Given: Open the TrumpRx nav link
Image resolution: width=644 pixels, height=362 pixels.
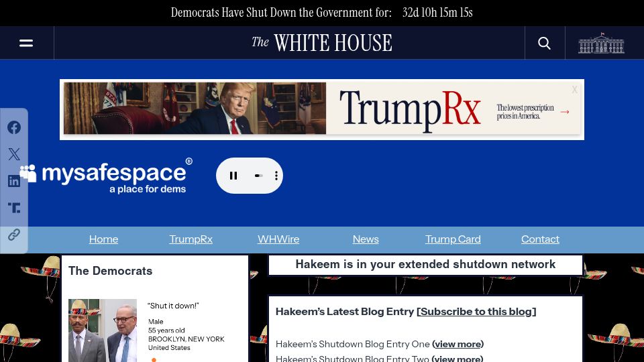Looking at the screenshot, I should tap(191, 239).
